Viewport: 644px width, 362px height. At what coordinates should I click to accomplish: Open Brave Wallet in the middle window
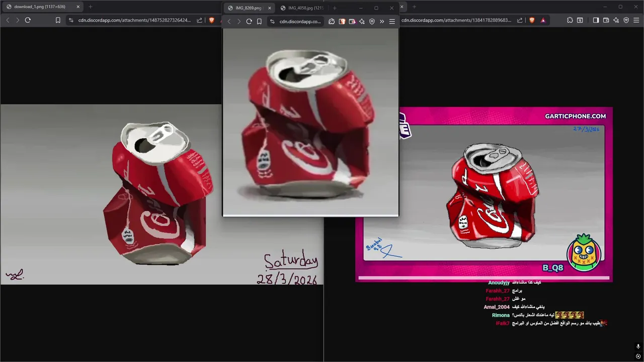pyautogui.click(x=352, y=22)
